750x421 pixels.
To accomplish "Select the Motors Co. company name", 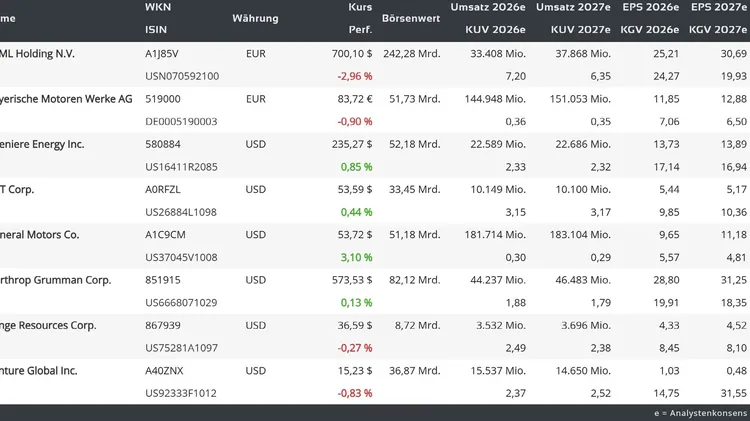I will (x=40, y=235).
